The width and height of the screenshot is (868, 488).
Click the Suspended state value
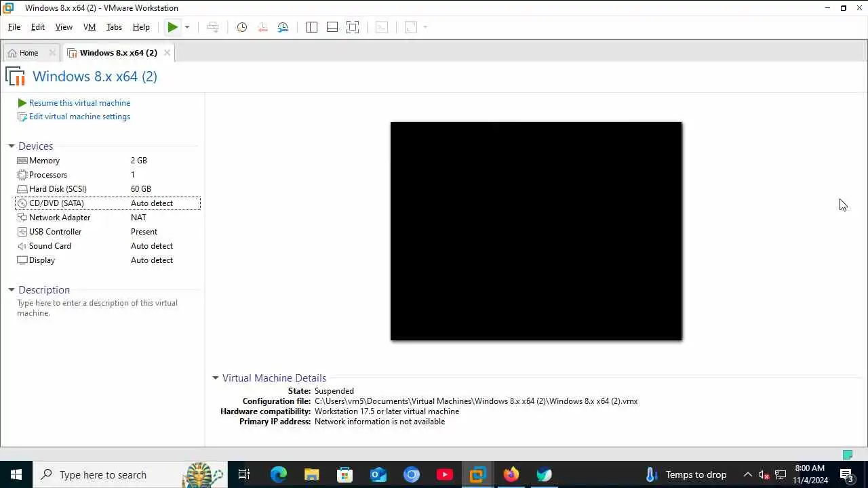[x=334, y=391]
